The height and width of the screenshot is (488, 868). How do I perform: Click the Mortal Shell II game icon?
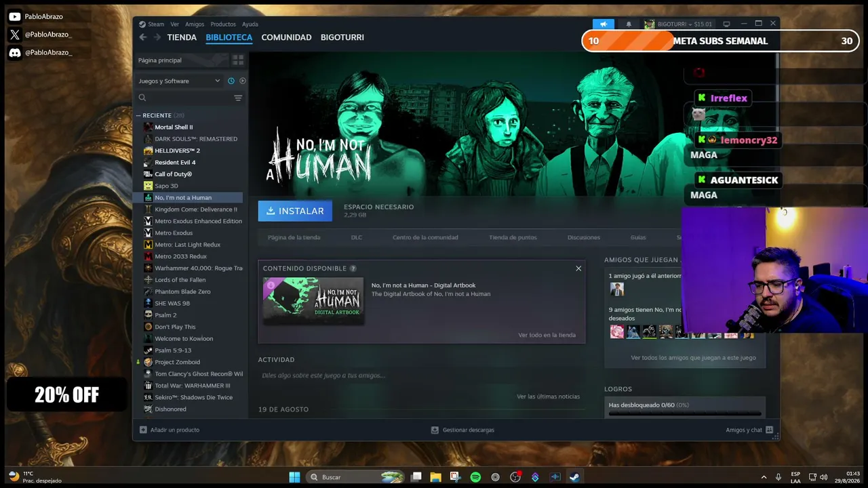(148, 127)
